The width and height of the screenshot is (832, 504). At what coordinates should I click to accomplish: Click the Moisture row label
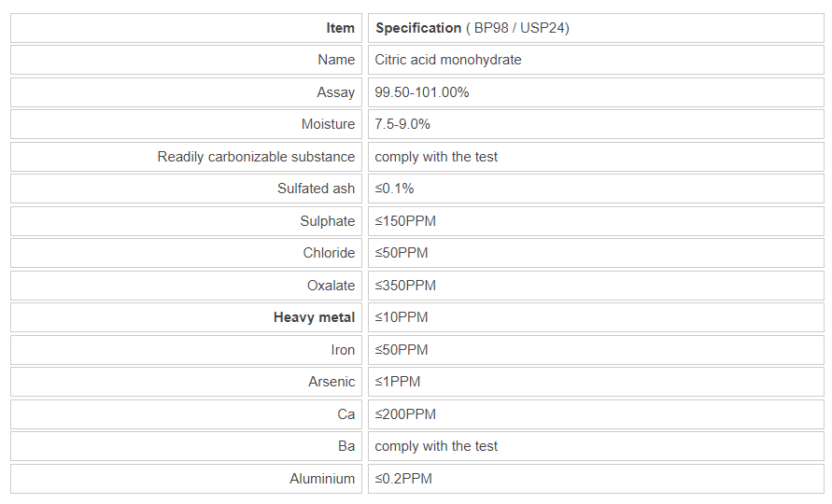click(x=328, y=124)
